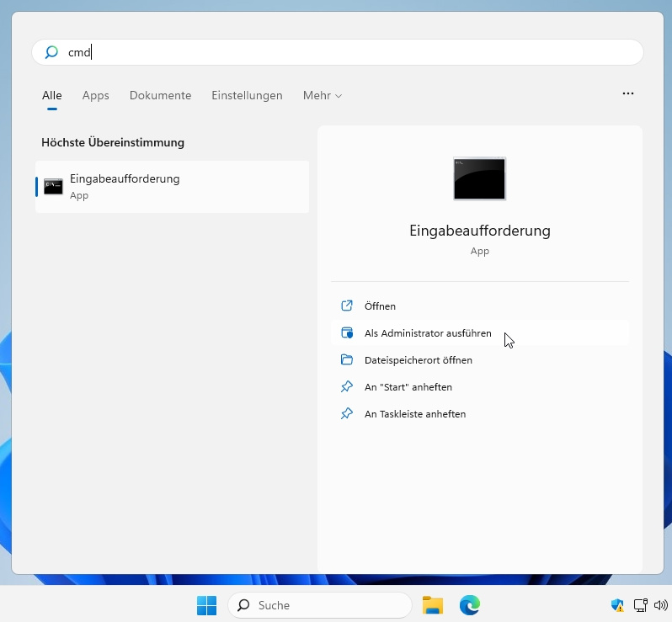This screenshot has width=672, height=622.
Task: Open File Explorer from the taskbar
Action: [433, 605]
